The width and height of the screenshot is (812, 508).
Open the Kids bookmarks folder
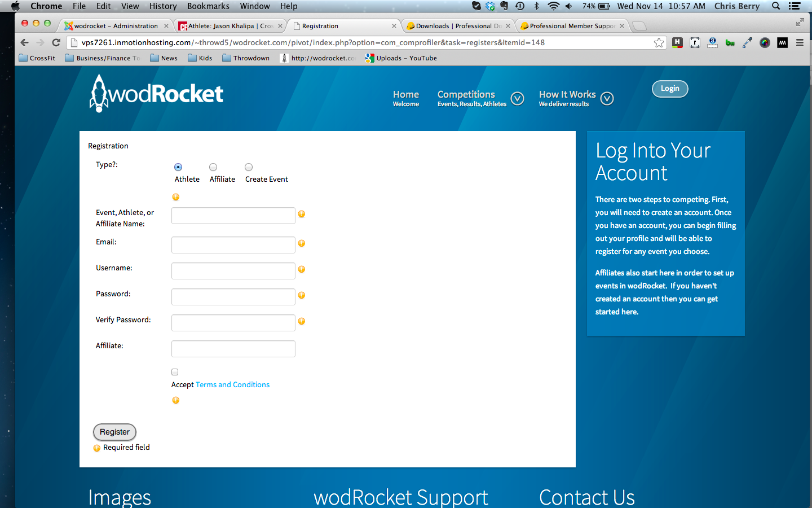click(200, 58)
